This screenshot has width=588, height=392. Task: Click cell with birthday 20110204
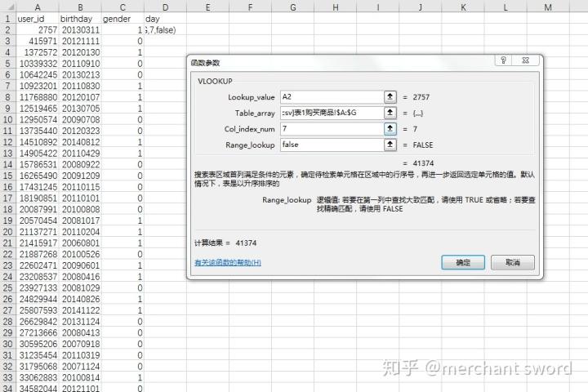point(80,231)
